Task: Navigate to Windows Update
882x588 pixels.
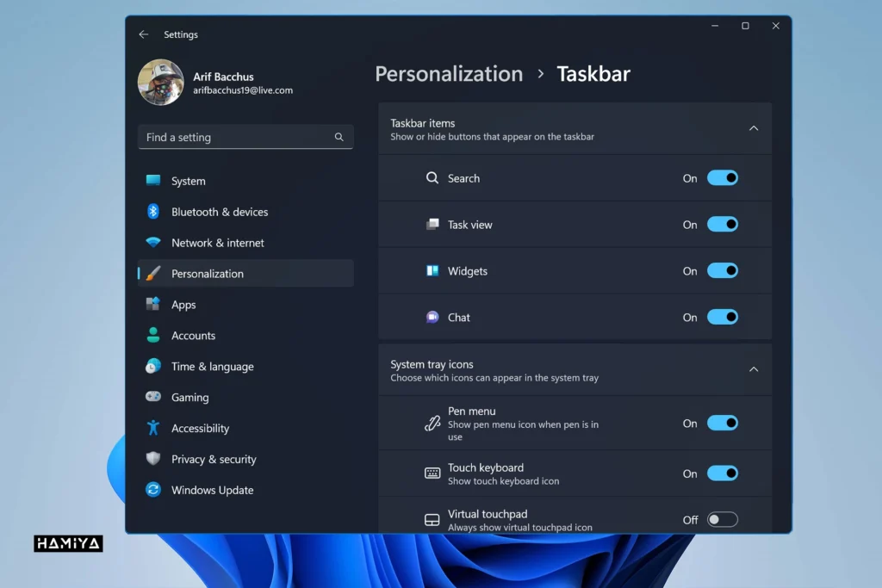Action: tap(245, 490)
